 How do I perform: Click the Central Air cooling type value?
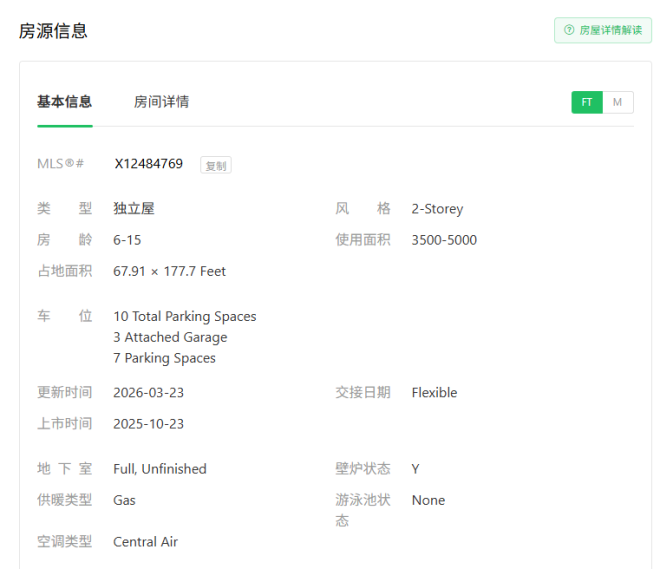(145, 542)
